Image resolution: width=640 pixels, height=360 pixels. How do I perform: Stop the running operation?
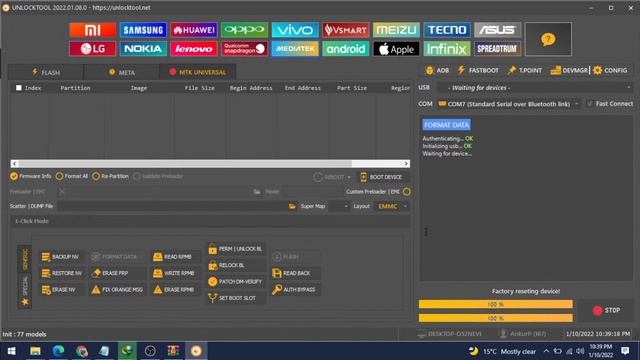tap(606, 310)
